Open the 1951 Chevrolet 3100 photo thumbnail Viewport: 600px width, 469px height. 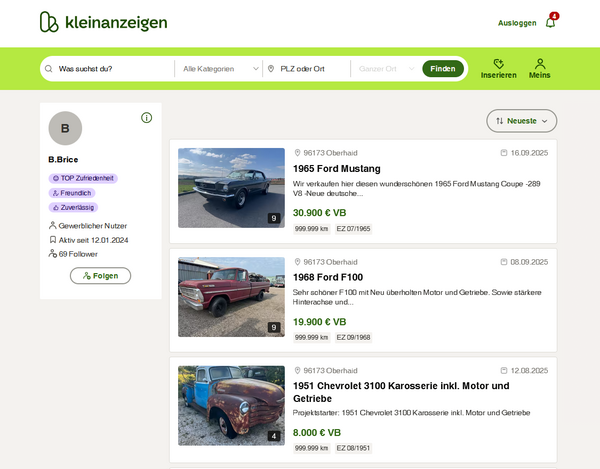tap(231, 405)
